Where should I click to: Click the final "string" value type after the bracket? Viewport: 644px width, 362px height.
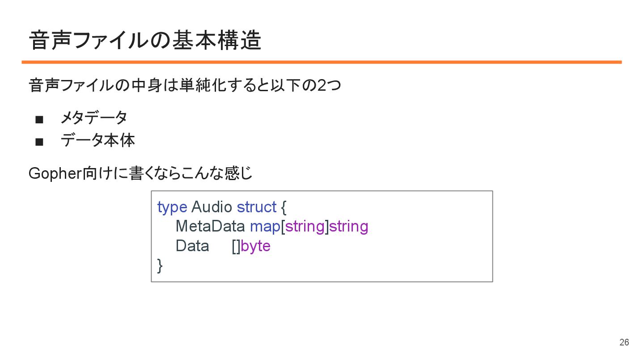click(x=349, y=227)
